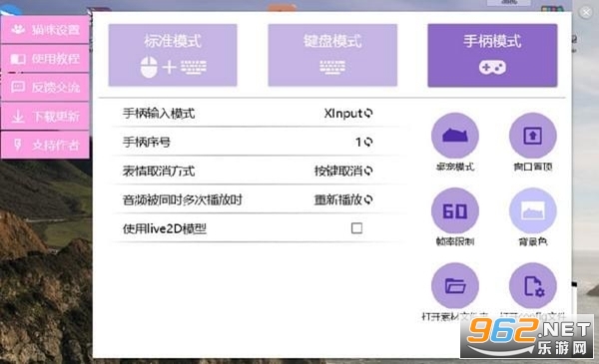Select the gamepad mode (手柄模式) tile
This screenshot has height=364, width=599.
(x=492, y=55)
